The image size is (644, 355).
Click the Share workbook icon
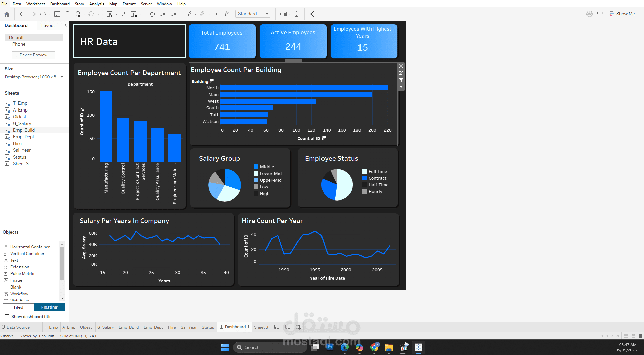coord(312,14)
